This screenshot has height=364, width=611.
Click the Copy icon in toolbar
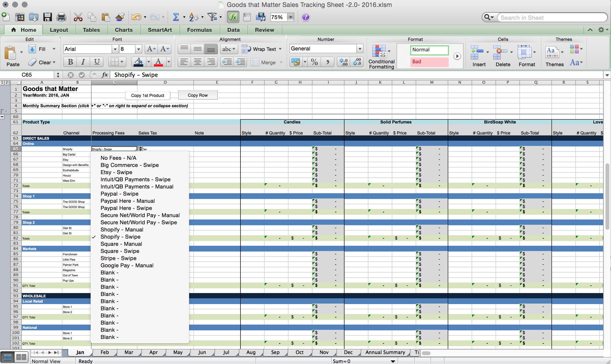92,17
